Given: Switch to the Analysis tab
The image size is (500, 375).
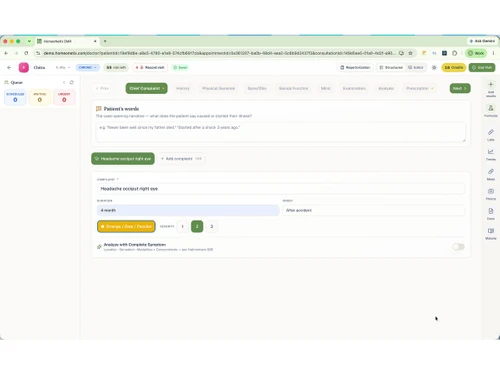Looking at the screenshot, I should (x=386, y=88).
